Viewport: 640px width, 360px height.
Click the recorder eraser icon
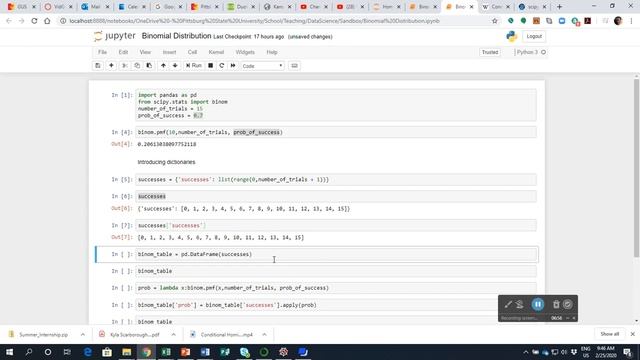[x=520, y=304]
